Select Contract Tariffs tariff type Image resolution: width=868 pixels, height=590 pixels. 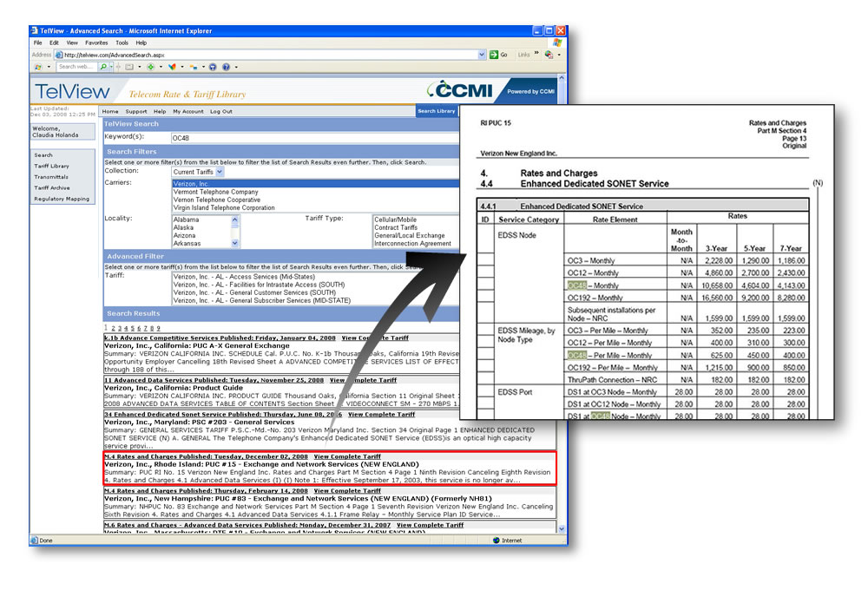pyautogui.click(x=396, y=227)
